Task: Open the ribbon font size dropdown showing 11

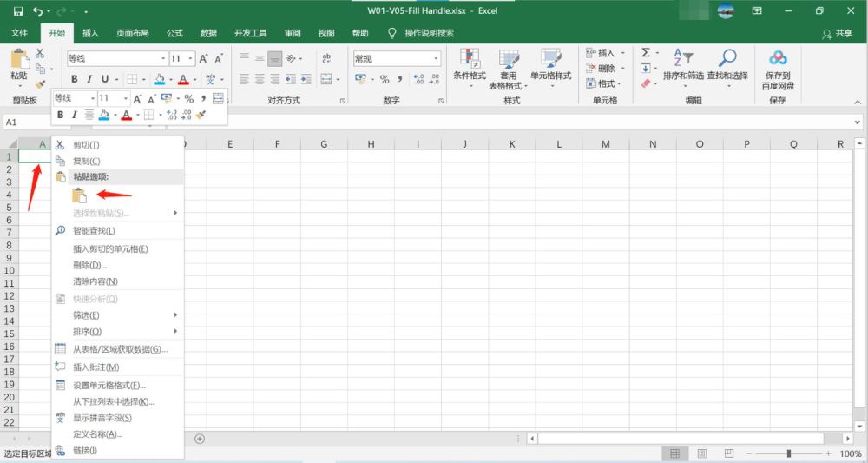Action: 190,59
